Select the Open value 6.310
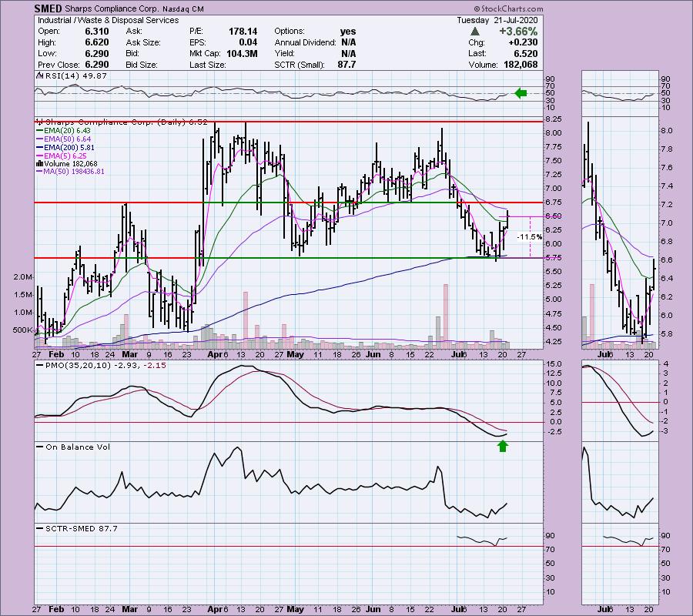This screenshot has width=693, height=616. click(x=97, y=32)
